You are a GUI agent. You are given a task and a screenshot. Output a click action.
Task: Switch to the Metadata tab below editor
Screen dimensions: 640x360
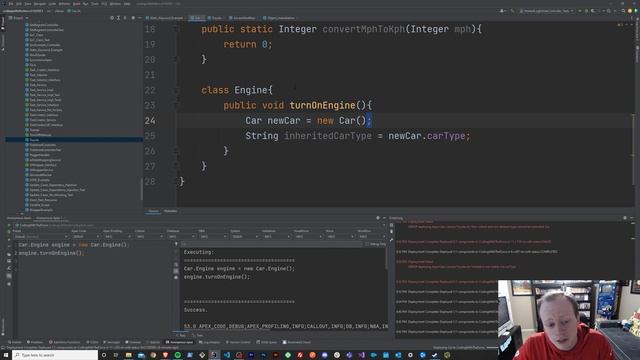(170, 211)
